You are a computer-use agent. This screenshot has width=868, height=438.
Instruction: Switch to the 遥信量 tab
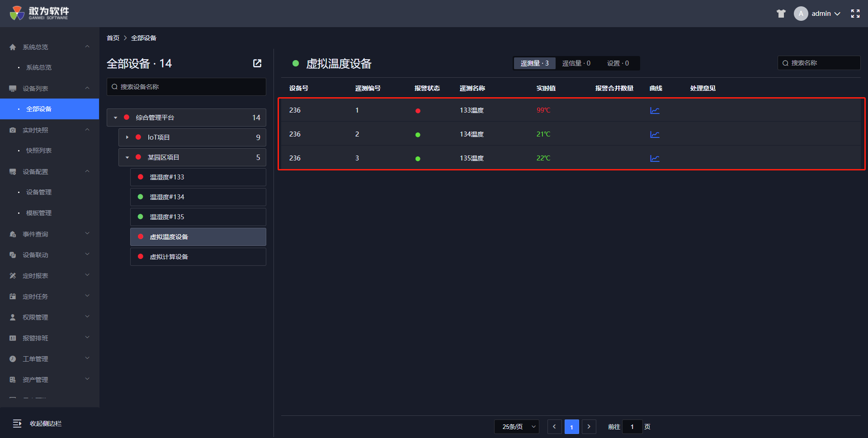pyautogui.click(x=576, y=63)
